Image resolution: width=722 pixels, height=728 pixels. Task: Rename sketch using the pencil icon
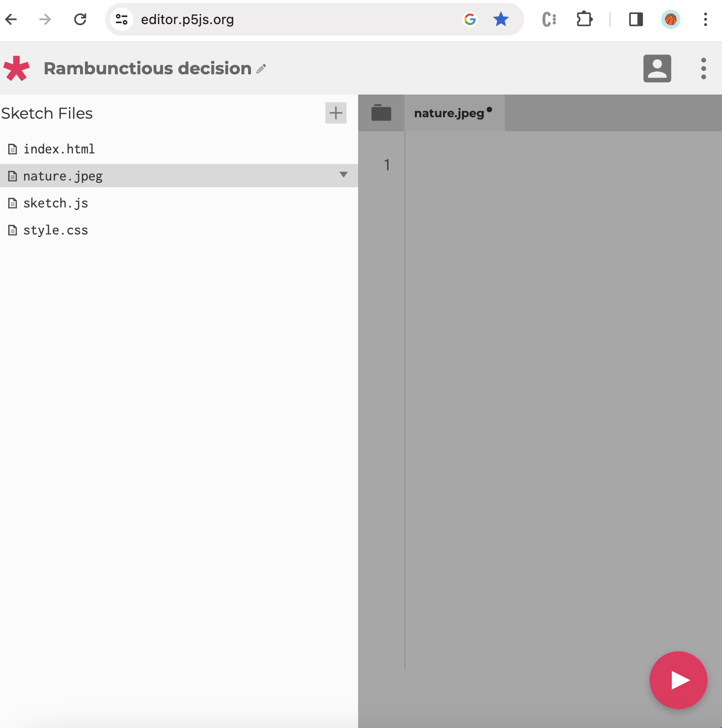click(261, 69)
